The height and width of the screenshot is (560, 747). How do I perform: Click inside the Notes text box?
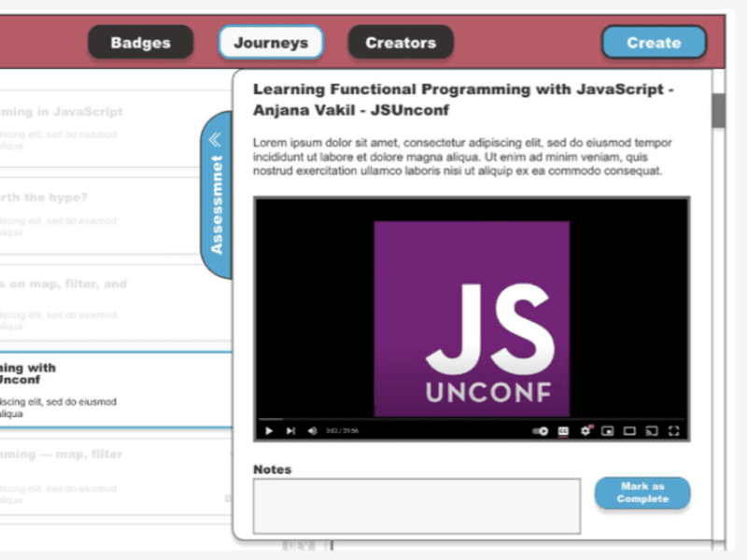point(416,506)
